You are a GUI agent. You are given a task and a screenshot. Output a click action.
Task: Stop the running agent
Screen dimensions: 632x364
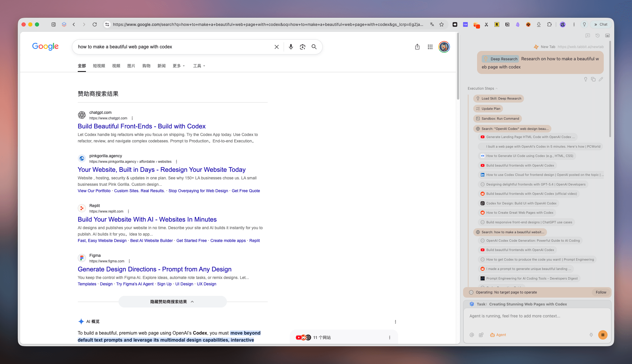coord(603,335)
